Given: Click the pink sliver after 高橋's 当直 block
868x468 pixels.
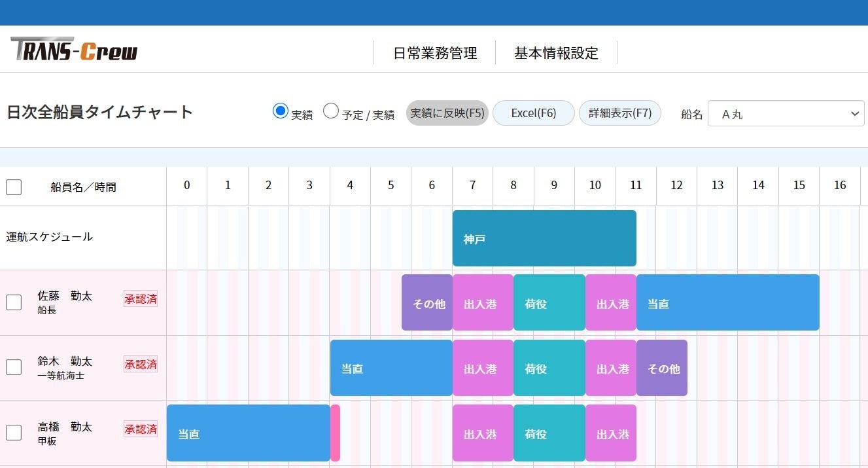Looking at the screenshot, I should pos(336,433).
